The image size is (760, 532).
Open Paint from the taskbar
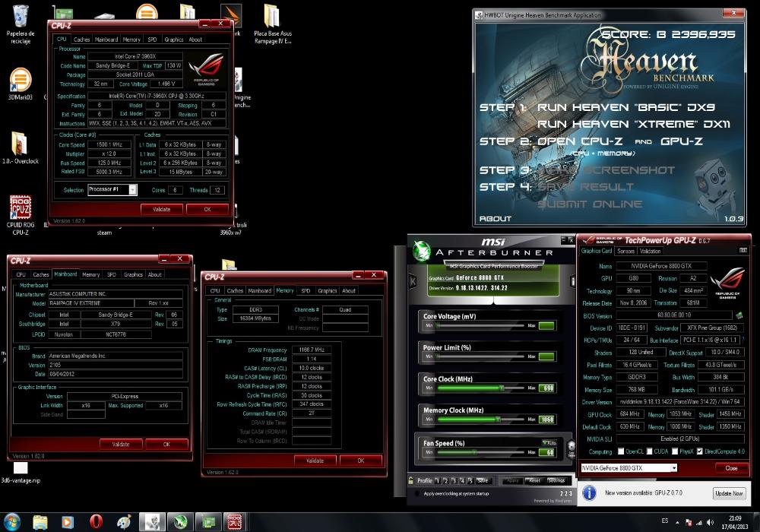124,522
